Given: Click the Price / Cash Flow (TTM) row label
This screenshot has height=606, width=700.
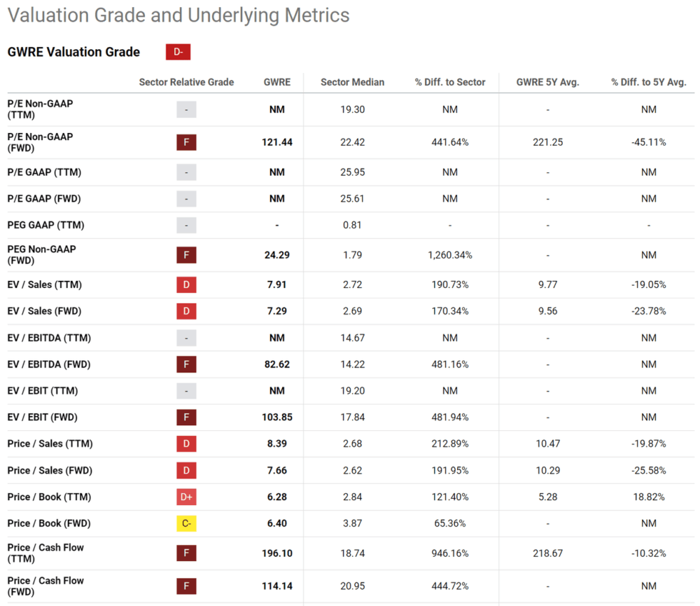Looking at the screenshot, I should point(45,553).
